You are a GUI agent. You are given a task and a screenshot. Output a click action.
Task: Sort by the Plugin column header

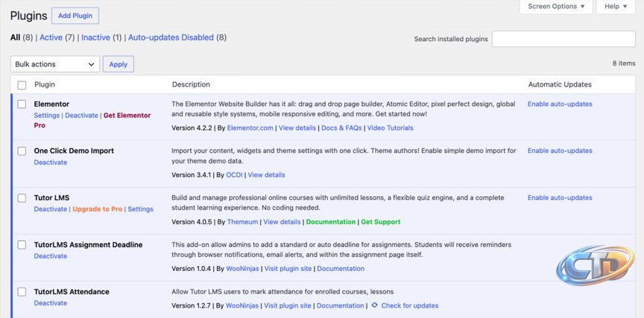(x=45, y=84)
